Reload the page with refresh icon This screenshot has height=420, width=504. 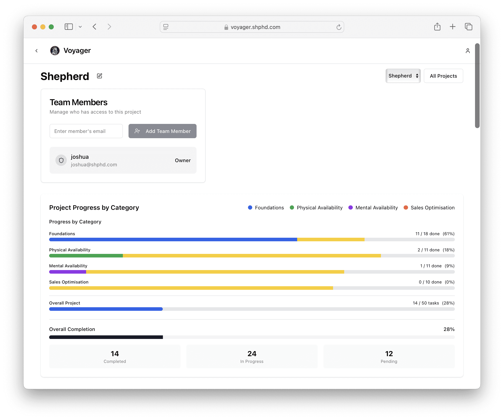click(x=339, y=27)
